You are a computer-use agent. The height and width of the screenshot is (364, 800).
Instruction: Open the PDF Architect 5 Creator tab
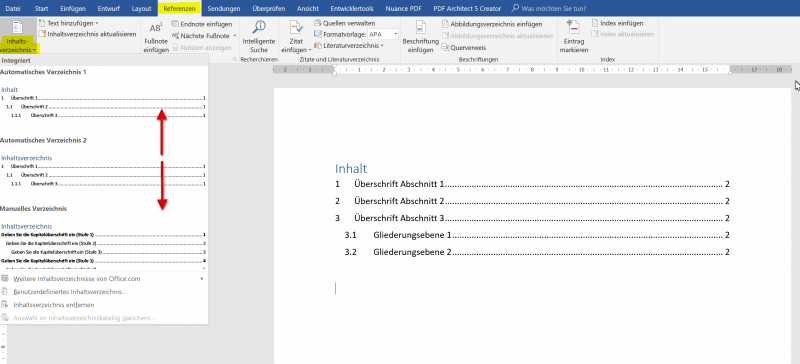pyautogui.click(x=467, y=9)
